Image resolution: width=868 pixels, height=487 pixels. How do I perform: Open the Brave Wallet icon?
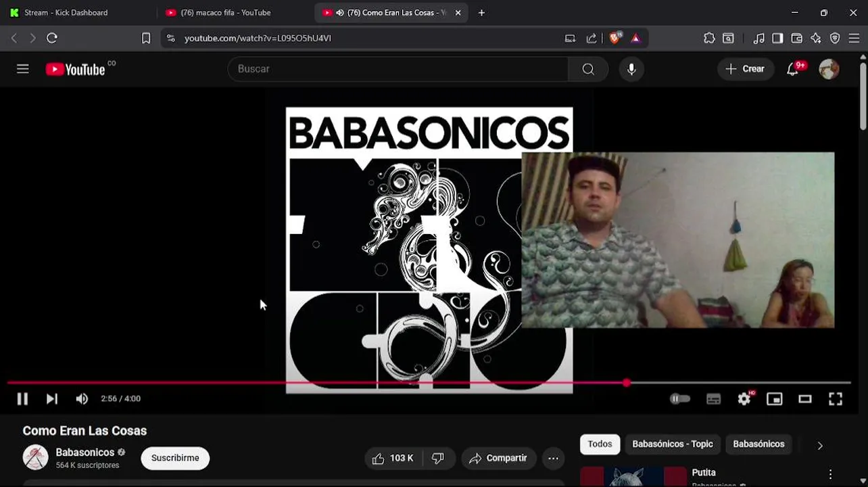point(796,38)
